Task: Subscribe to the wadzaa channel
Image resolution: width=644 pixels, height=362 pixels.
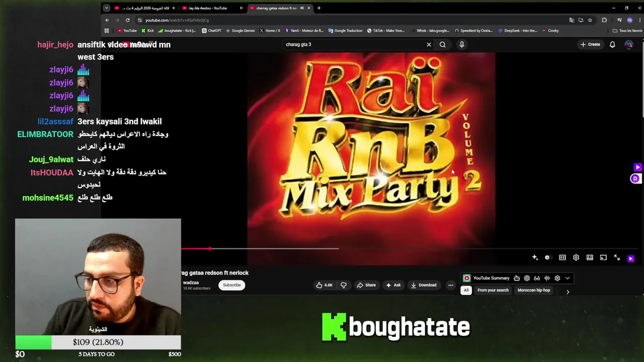Action: click(232, 285)
